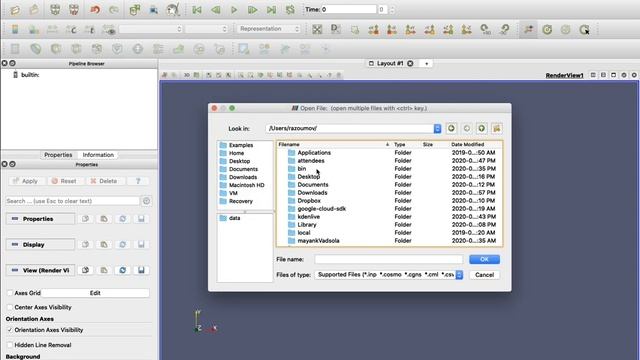Click the Calculator filter icon
This screenshot has height=360, width=640.
point(15,49)
